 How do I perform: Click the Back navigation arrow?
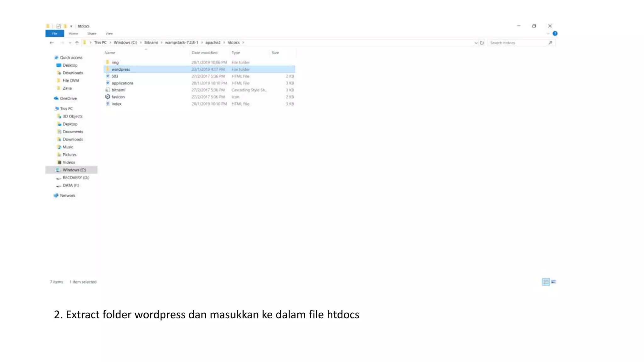tap(52, 43)
